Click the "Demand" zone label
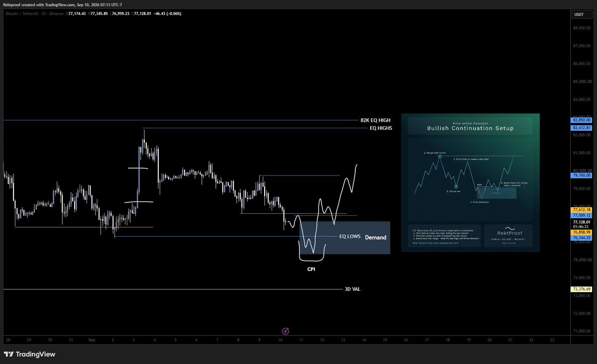 point(376,238)
